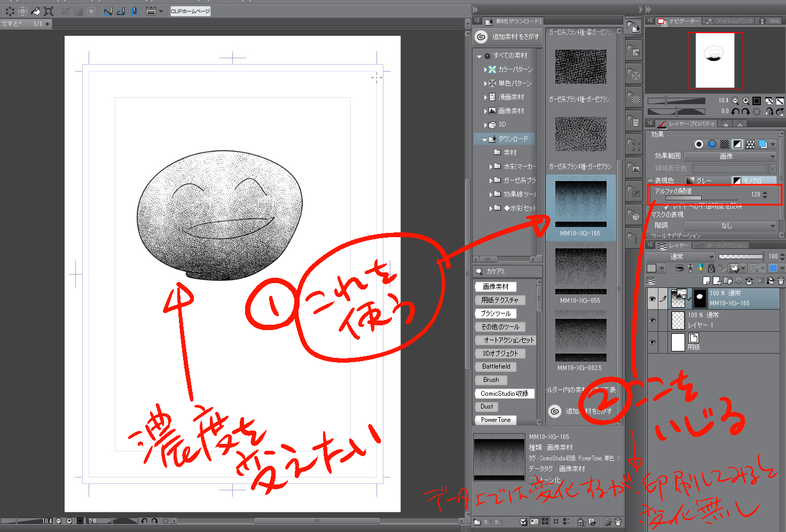Image resolution: width=786 pixels, height=532 pixels.
Task: Collapse the ダウンロード folder
Action: coord(484,139)
